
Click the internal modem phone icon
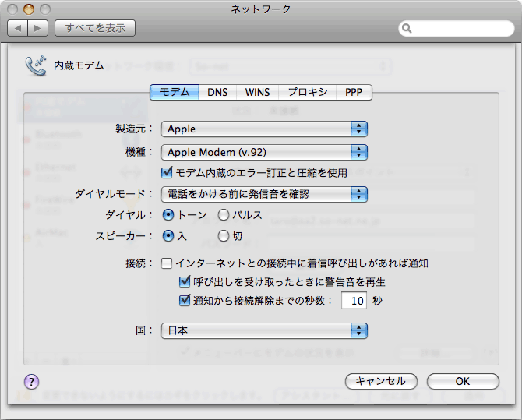pos(36,65)
